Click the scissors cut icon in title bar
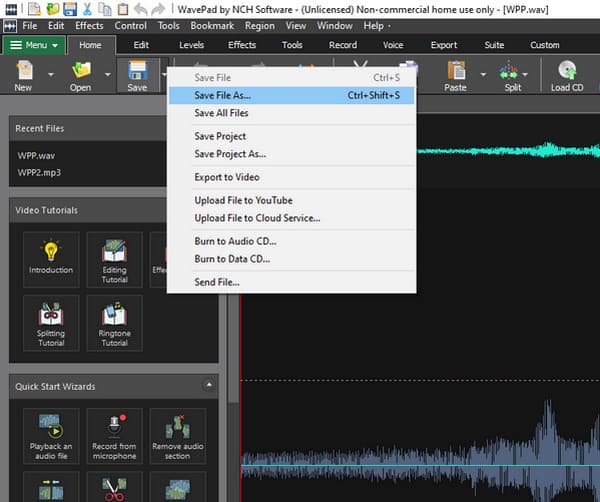Screen dimensions: 600x502 (x=87, y=9)
